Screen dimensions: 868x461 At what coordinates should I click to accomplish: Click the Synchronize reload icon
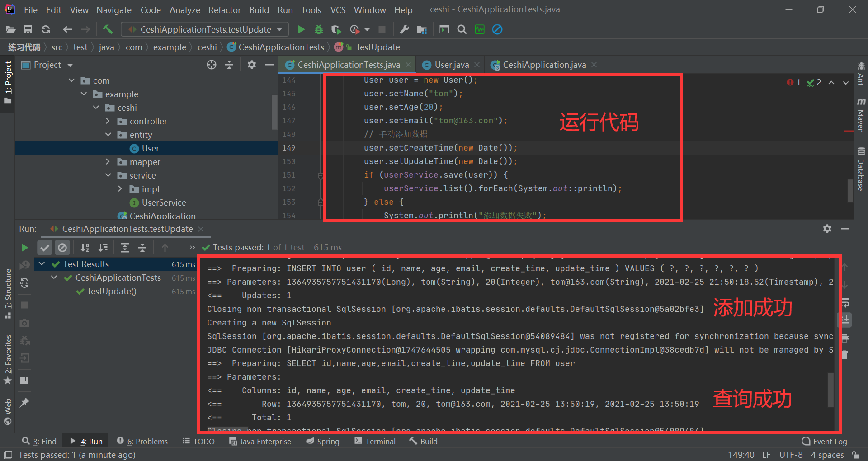click(x=46, y=29)
